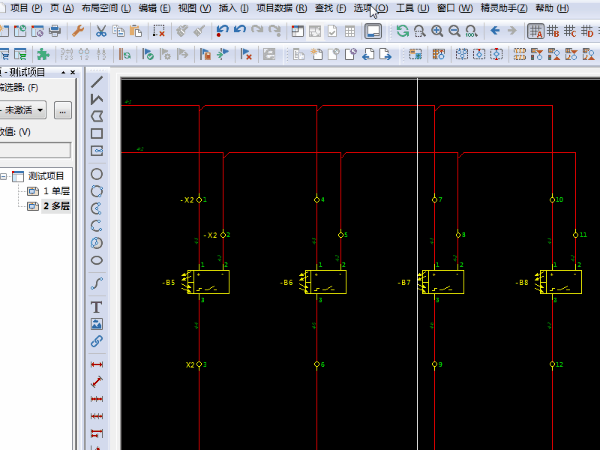
Task: Select the Circle drawing tool
Action: pos(97,174)
